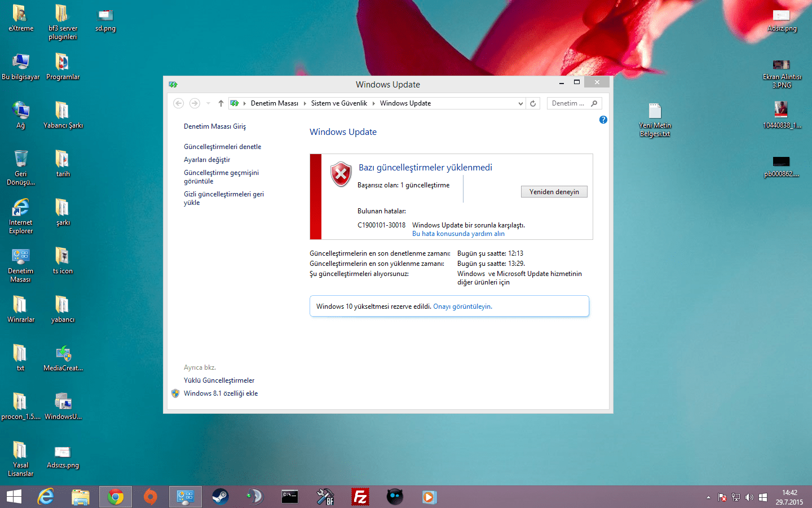Open Bu hata konusunda yardım alın link
This screenshot has width=812, height=508.
click(x=458, y=234)
